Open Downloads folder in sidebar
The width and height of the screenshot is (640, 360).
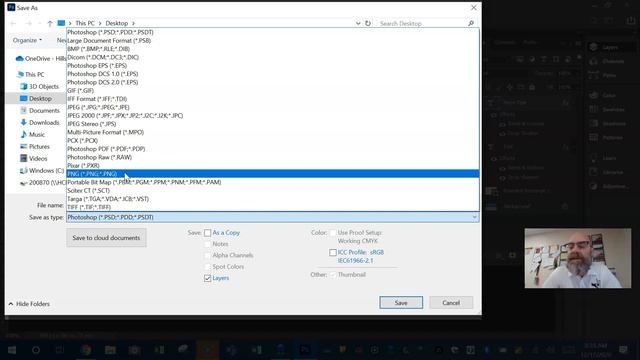pos(40,122)
